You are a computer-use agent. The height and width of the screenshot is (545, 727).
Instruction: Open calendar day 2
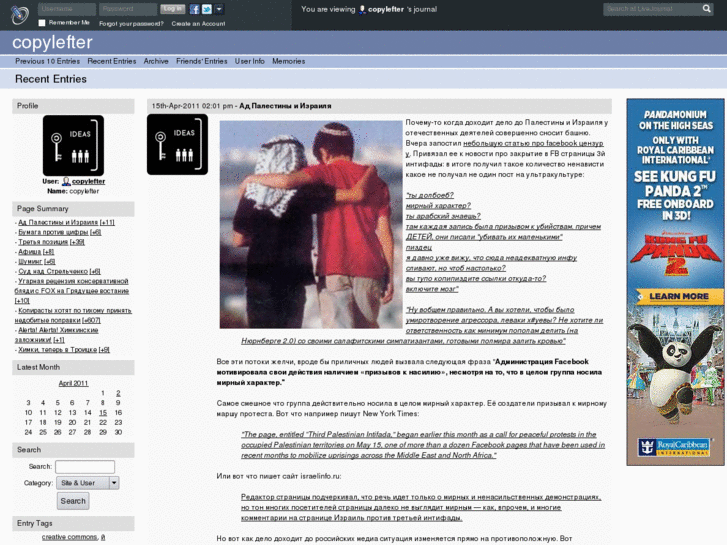pos(118,393)
